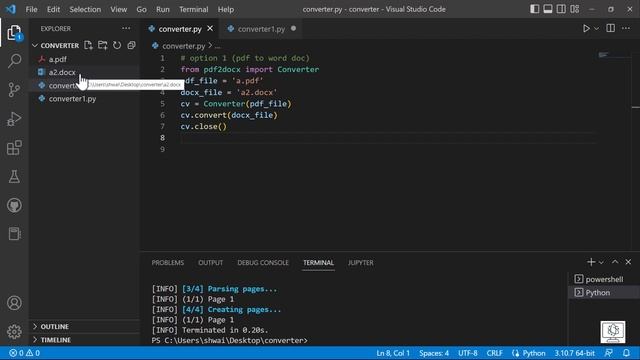640x360 pixels.
Task: Change indentation via Spaces: 4
Action: 434,353
